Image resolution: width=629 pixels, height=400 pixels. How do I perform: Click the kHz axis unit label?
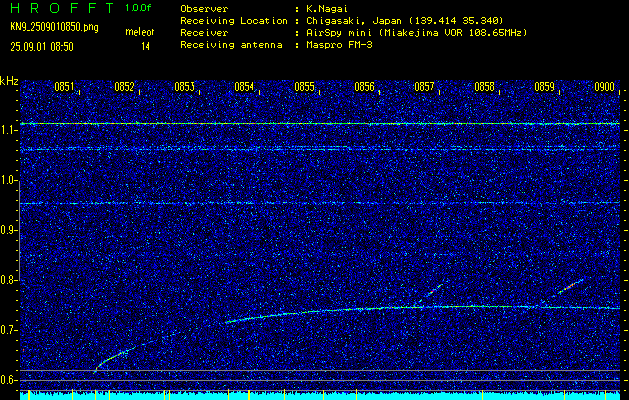click(10, 81)
